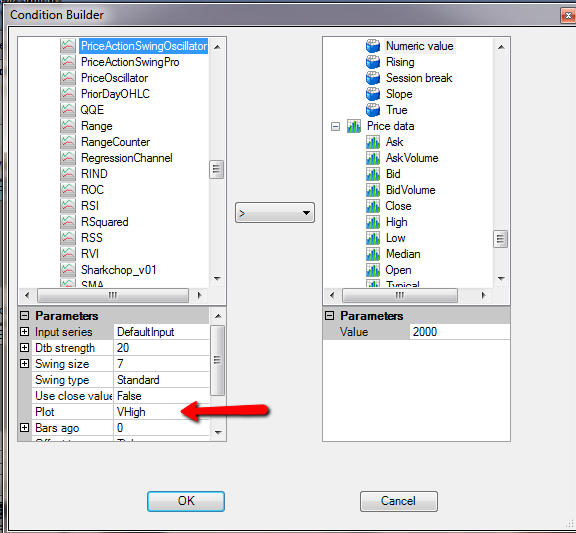Screen dimensions: 576x533
Task: Click the AskVolume price data icon
Action: [373, 158]
